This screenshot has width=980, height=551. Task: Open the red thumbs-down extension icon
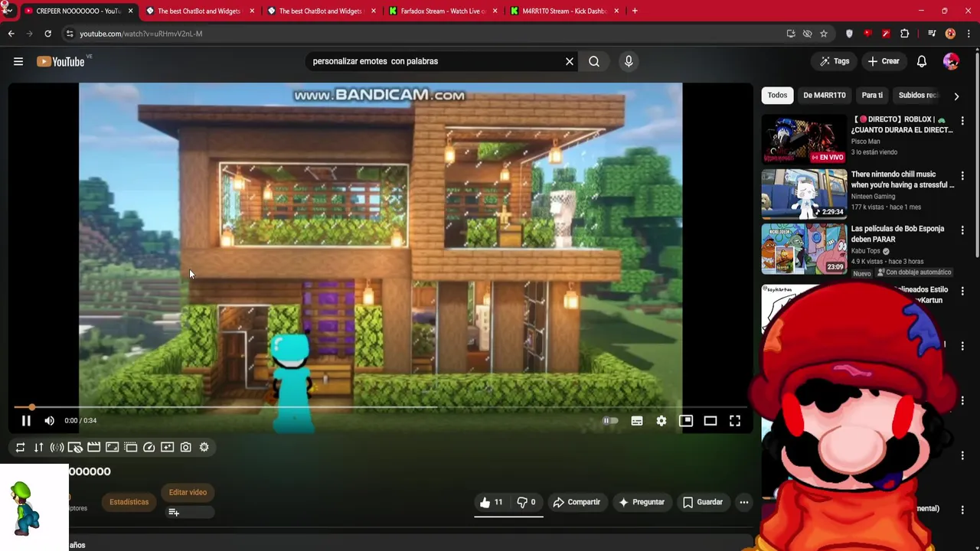tap(867, 34)
